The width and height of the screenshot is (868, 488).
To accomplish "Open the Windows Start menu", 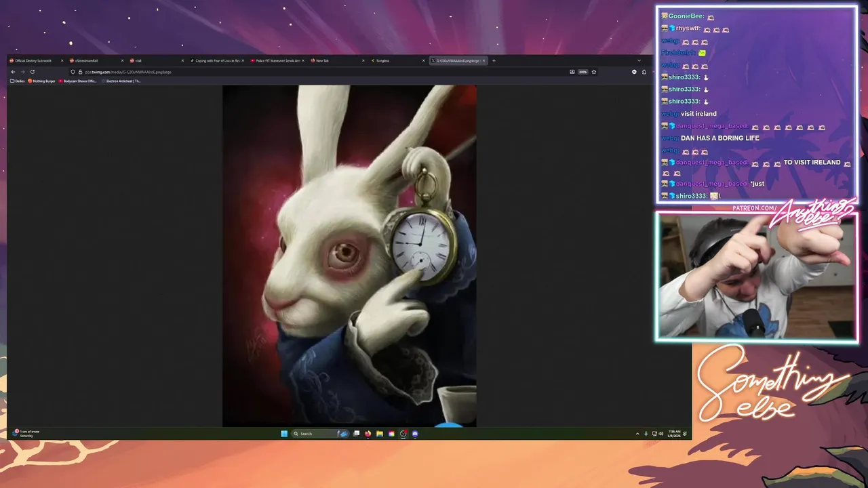I will pos(284,434).
